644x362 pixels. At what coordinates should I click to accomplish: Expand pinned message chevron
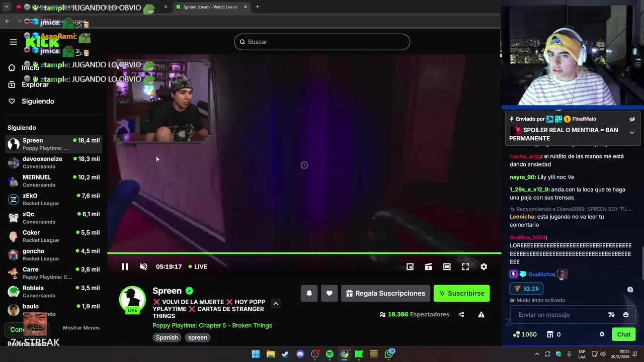coord(632,132)
